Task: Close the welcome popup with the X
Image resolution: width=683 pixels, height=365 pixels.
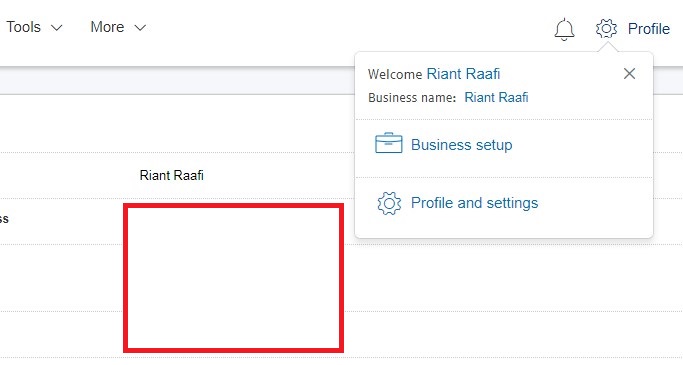Action: (x=629, y=74)
